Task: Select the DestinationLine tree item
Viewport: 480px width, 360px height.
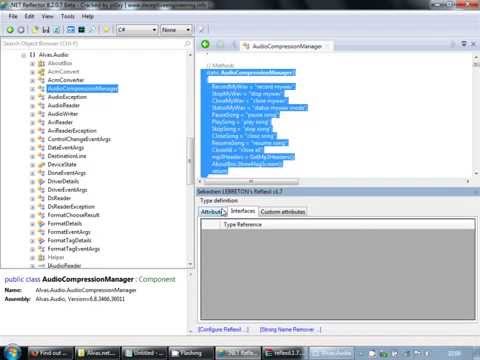Action: click(x=67, y=156)
